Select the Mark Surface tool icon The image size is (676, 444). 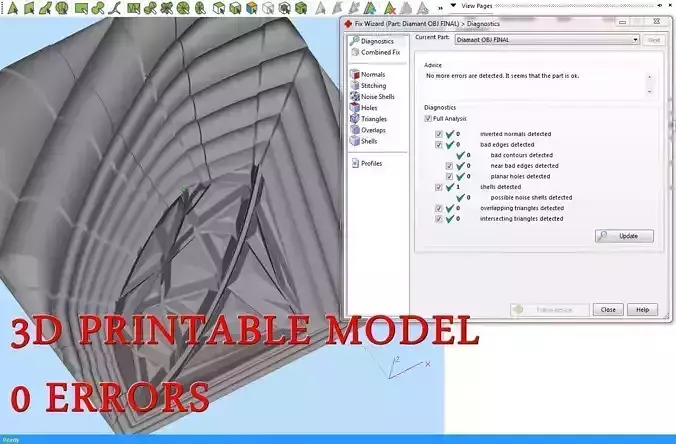click(45, 8)
